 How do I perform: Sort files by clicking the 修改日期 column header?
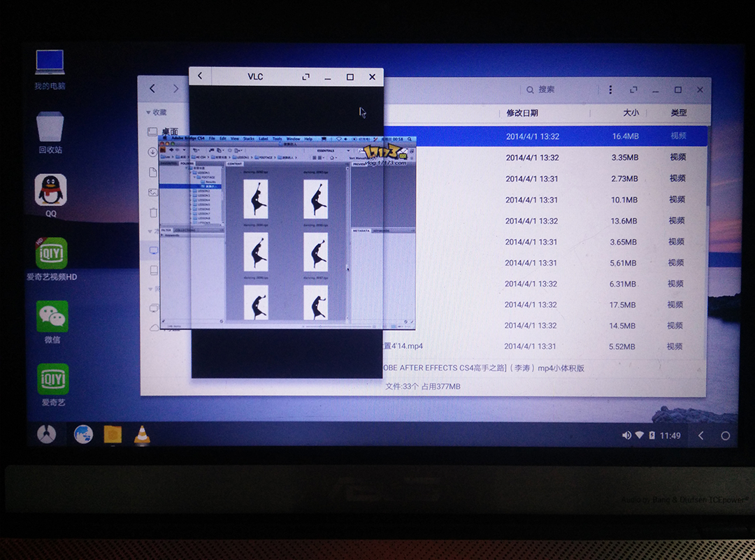pos(522,113)
